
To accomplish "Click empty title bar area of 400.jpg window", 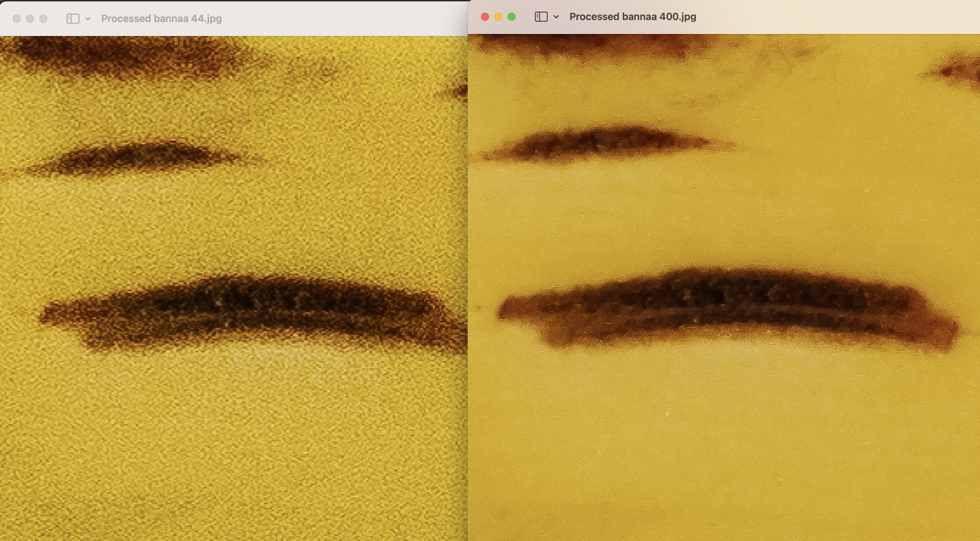I will (837, 17).
